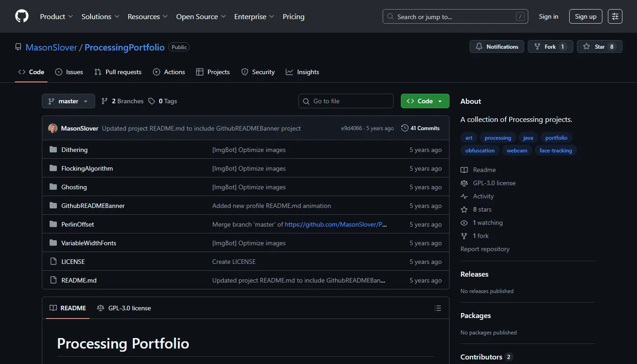The width and height of the screenshot is (637, 364).
Task: Expand the Enterprise menu
Action: (254, 16)
